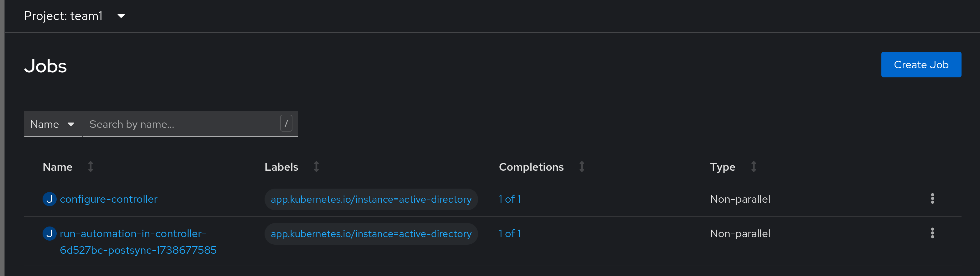Click the Completions column header
This screenshot has width=980, height=276.
coord(531,167)
